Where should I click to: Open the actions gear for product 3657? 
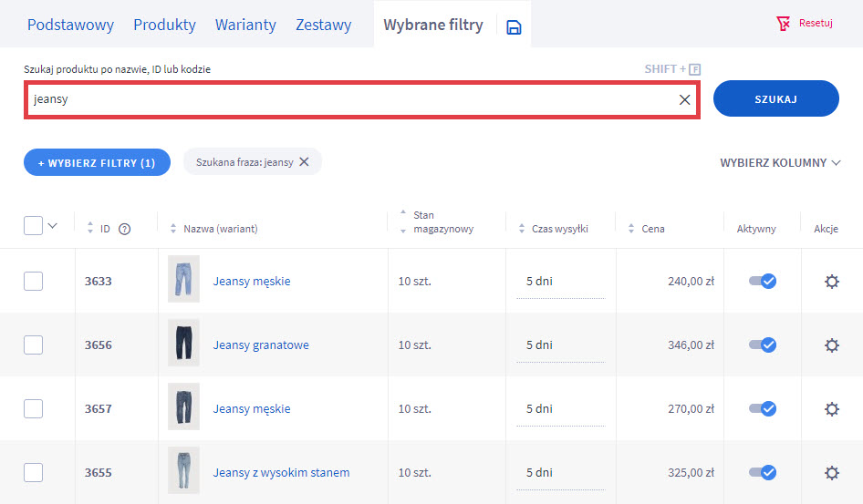[x=832, y=409]
